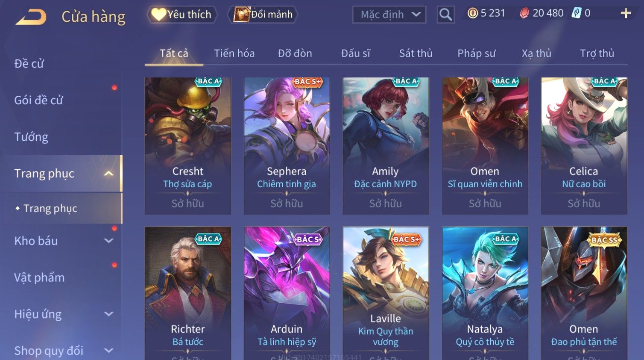This screenshot has width=644, height=360.
Task: Switch to the Pháp sư tab
Action: 476,53
